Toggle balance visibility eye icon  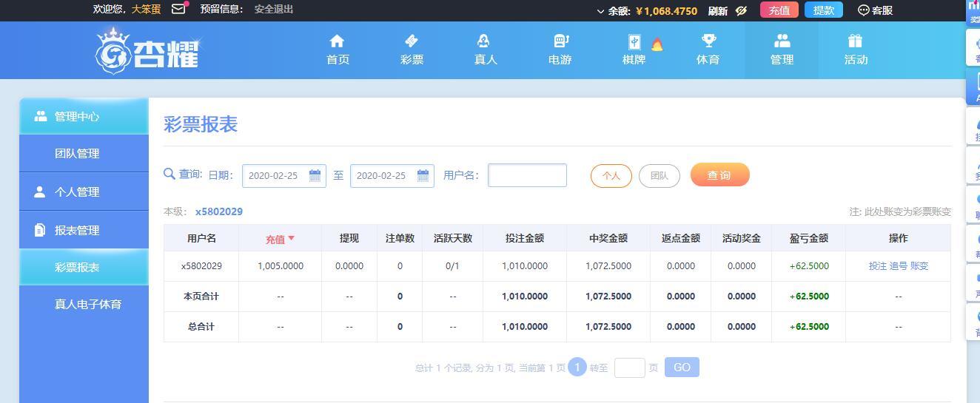pyautogui.click(x=742, y=10)
